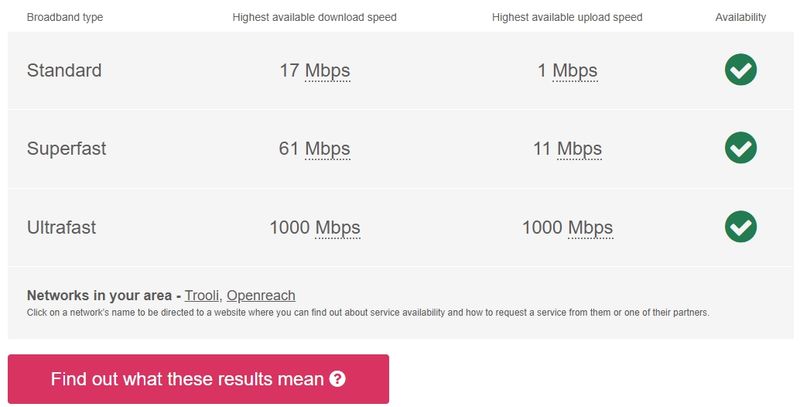Click Mbps abbreviation beside 11 upload speed

pos(579,149)
